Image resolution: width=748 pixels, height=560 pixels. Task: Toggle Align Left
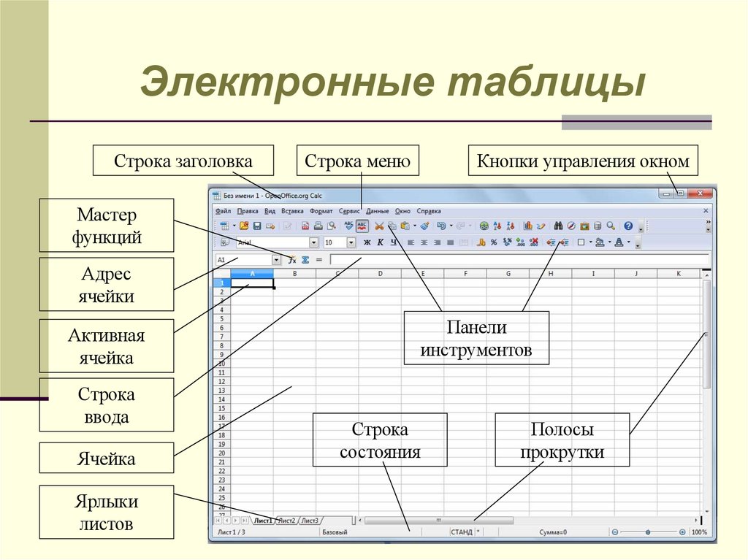411,242
